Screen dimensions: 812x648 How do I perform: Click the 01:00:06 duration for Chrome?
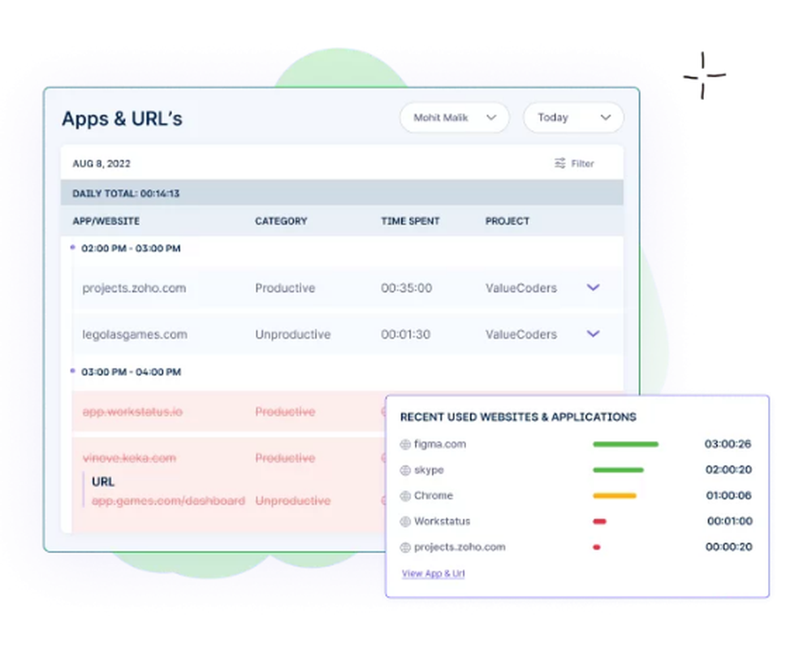point(728,495)
